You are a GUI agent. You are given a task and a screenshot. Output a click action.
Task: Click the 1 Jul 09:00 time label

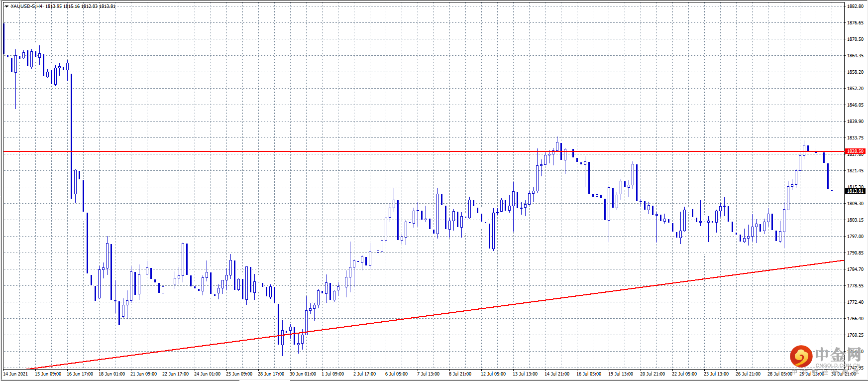(333, 374)
